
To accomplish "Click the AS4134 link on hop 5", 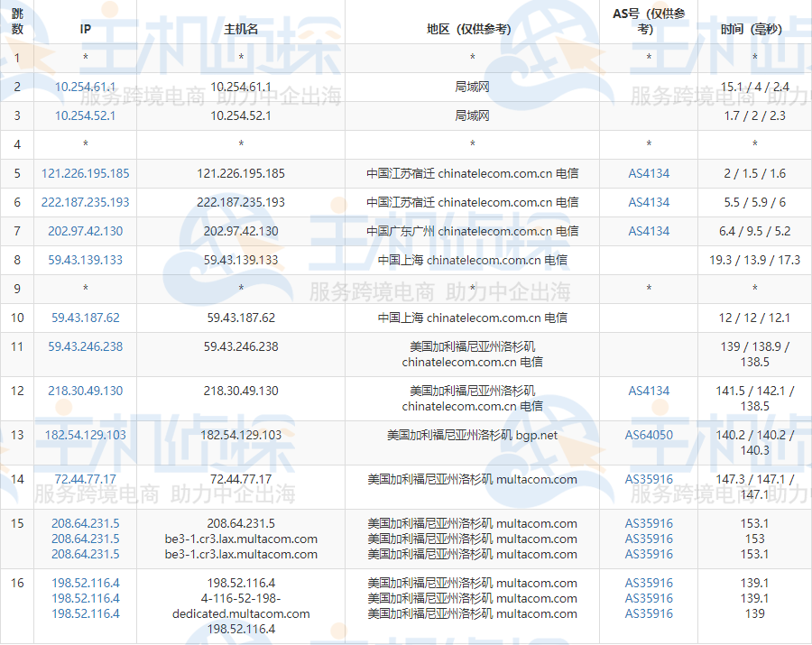I will coord(650,173).
